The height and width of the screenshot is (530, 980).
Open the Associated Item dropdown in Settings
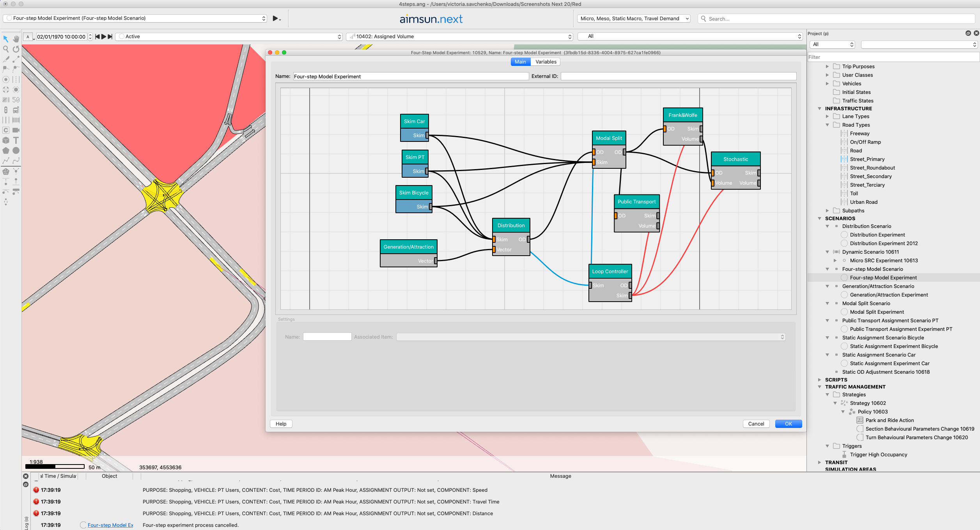(x=590, y=337)
